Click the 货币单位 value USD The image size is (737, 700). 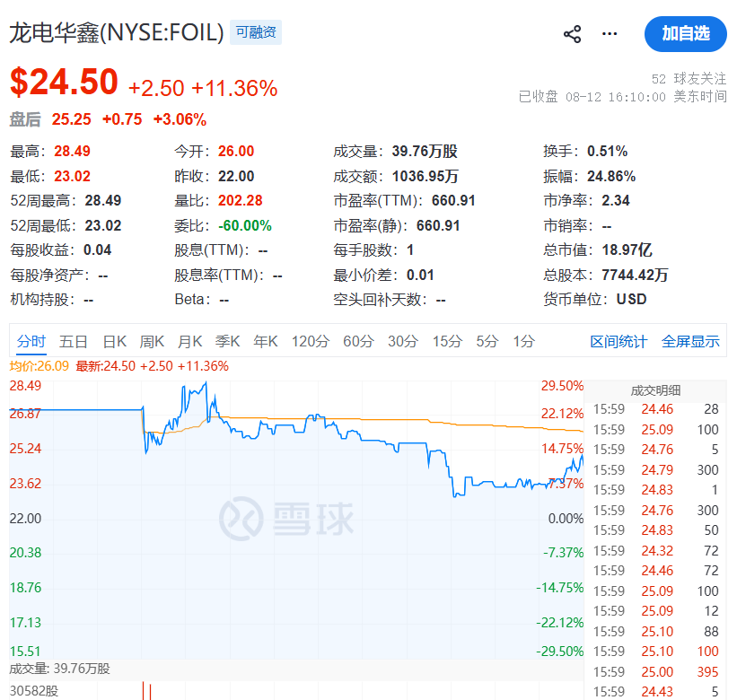click(632, 299)
